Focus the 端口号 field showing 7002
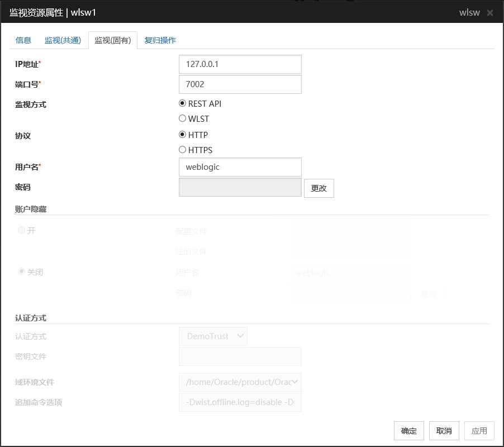 pos(240,84)
